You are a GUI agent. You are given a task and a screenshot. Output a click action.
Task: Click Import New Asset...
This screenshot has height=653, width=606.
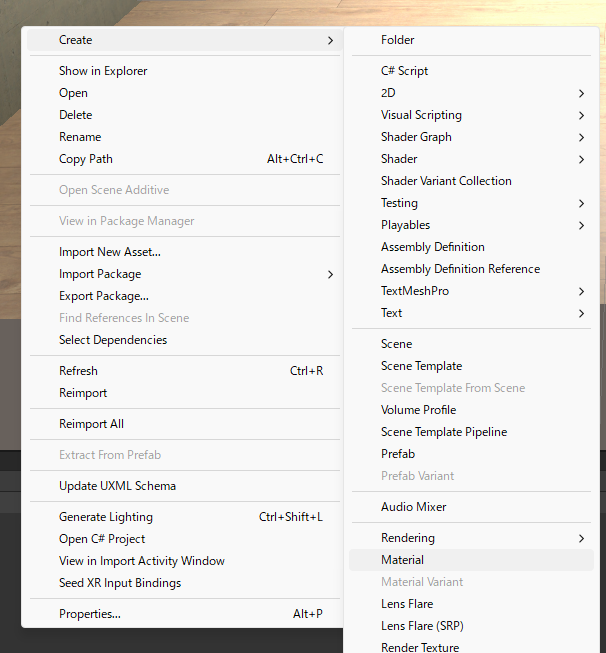point(185,252)
